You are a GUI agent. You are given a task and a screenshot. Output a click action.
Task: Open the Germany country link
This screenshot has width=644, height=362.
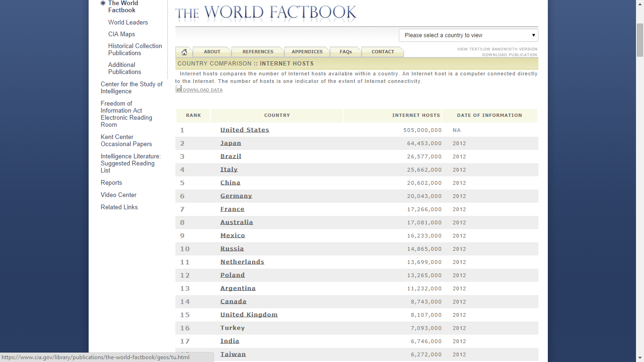pos(236,196)
